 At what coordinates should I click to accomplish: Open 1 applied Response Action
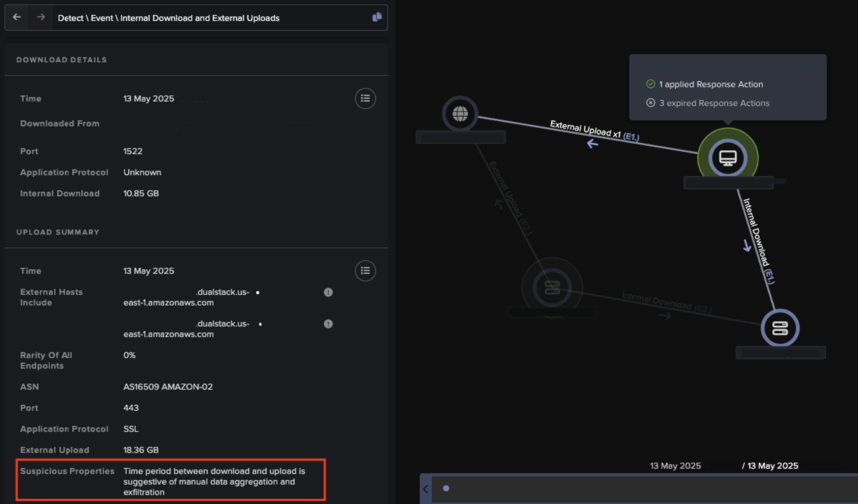tap(711, 84)
